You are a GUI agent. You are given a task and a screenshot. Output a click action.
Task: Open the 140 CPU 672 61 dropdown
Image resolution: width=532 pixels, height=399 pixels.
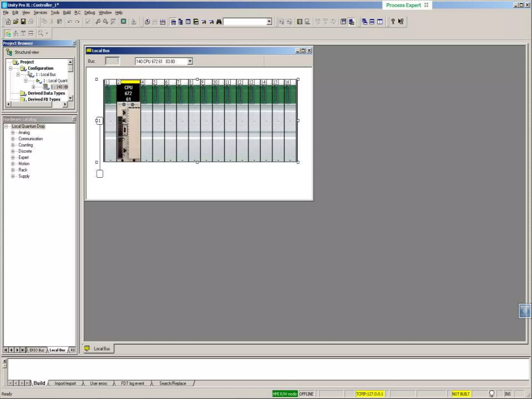(190, 61)
